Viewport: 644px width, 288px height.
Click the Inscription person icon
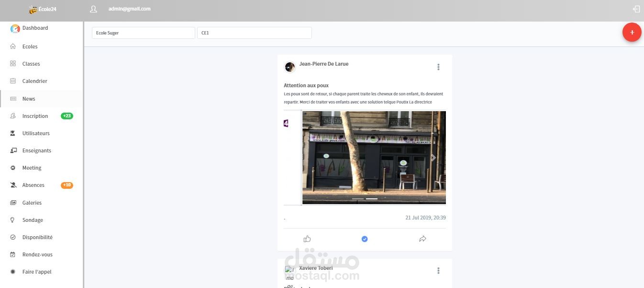coord(13,116)
